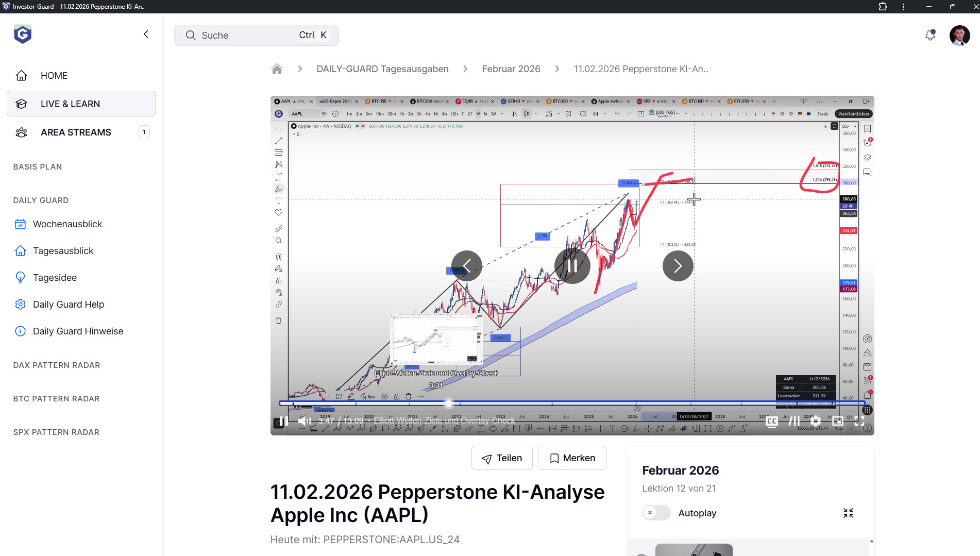Enable picture-in-picture mode
980x556 pixels.
[838, 421]
